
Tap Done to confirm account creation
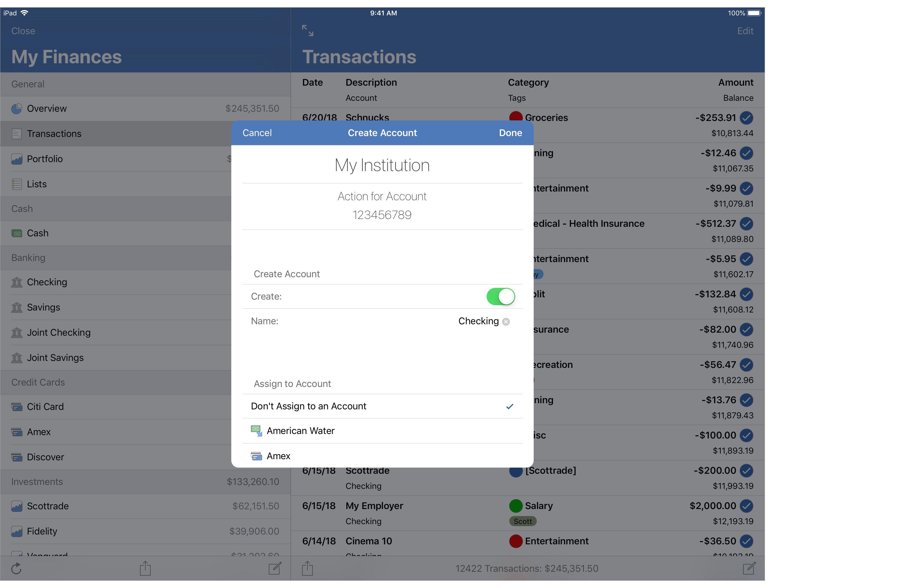tap(510, 133)
